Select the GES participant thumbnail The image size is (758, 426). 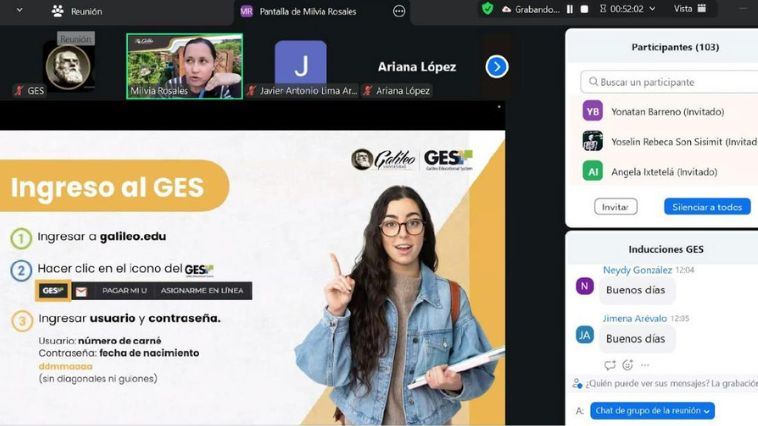[x=68, y=66]
